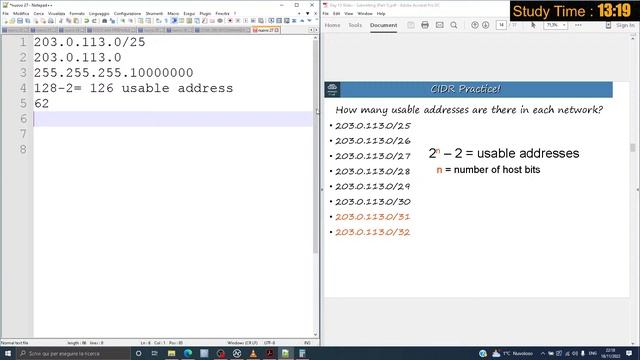Open Adobe Acrobat icon on the taskbar

[x=269, y=353]
